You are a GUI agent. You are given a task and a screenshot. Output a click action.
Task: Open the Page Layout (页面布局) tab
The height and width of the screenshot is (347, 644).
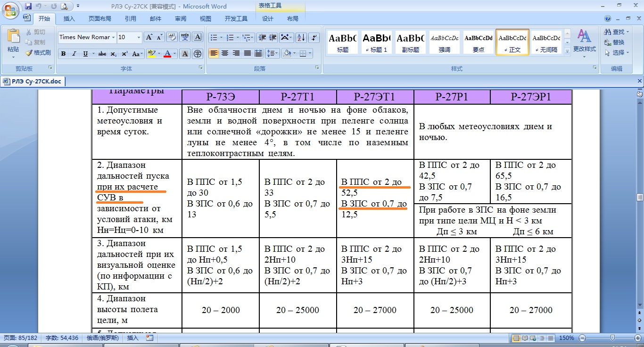click(100, 19)
